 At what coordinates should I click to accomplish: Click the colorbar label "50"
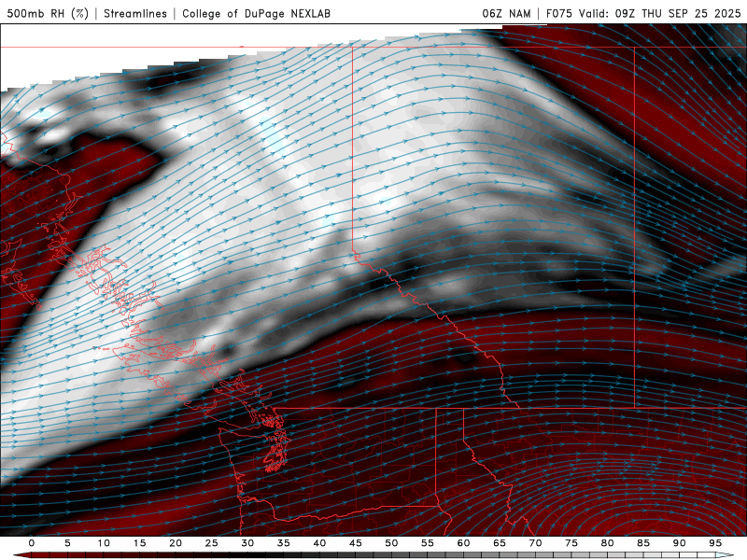pyautogui.click(x=391, y=543)
